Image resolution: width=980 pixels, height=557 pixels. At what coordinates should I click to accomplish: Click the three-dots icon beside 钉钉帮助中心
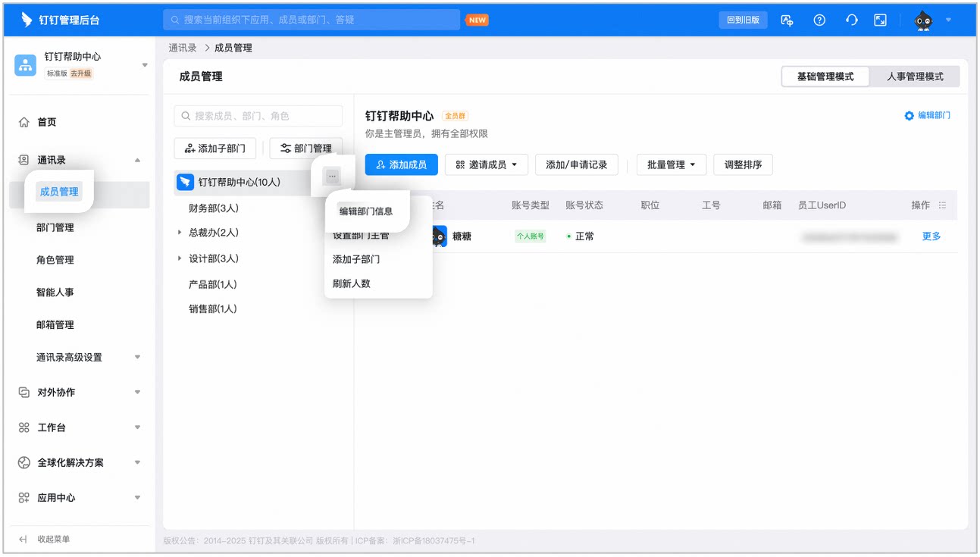tap(332, 177)
